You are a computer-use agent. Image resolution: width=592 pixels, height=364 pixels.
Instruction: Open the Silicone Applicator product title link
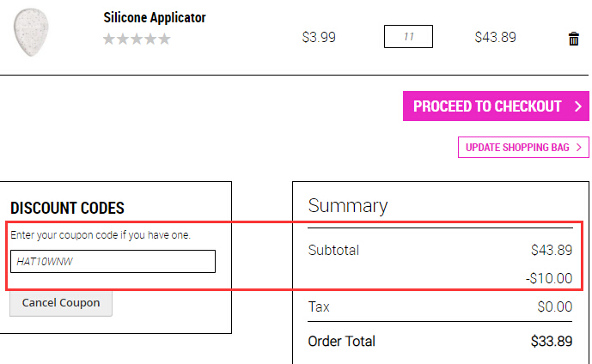coord(155,17)
